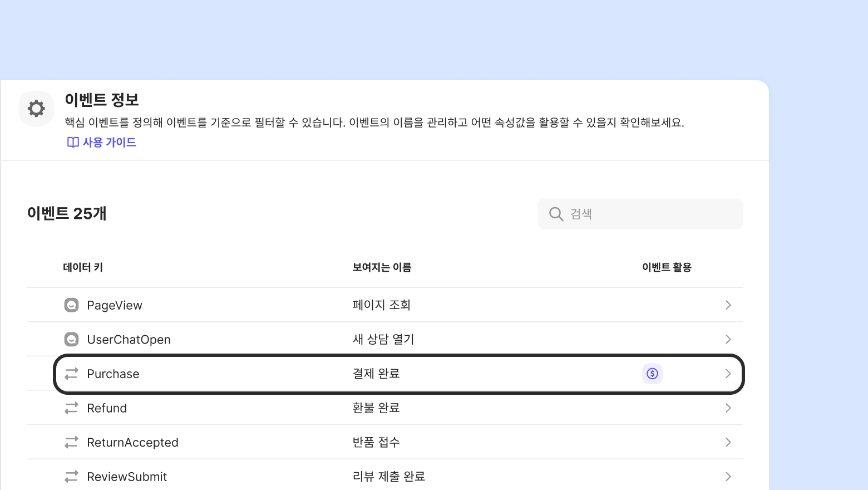
Task: Expand the ReturnAccepted row chevron
Action: pos(728,443)
